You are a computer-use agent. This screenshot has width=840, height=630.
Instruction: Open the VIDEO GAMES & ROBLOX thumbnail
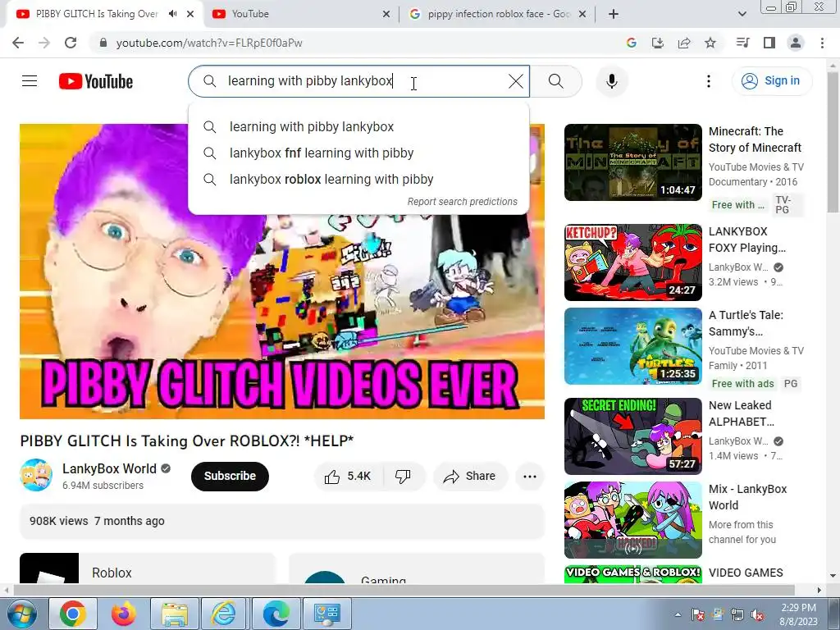click(632, 574)
